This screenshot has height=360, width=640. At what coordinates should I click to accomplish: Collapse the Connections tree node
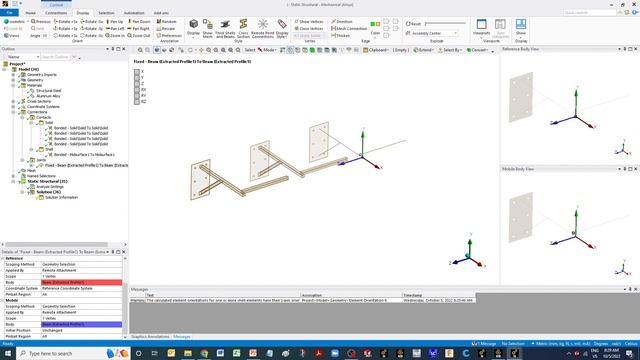(x=13, y=112)
